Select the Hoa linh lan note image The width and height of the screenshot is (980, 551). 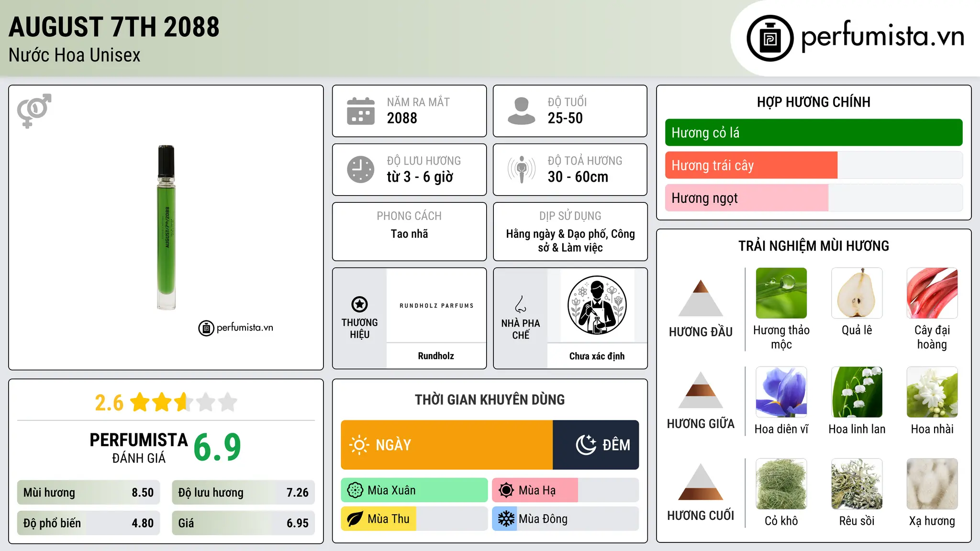pyautogui.click(x=857, y=392)
